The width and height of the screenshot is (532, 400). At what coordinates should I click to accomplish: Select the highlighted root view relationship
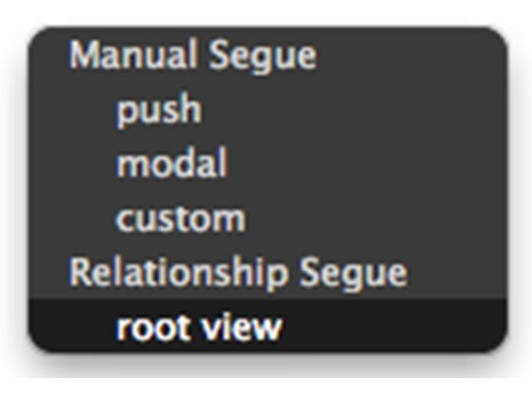(x=268, y=326)
